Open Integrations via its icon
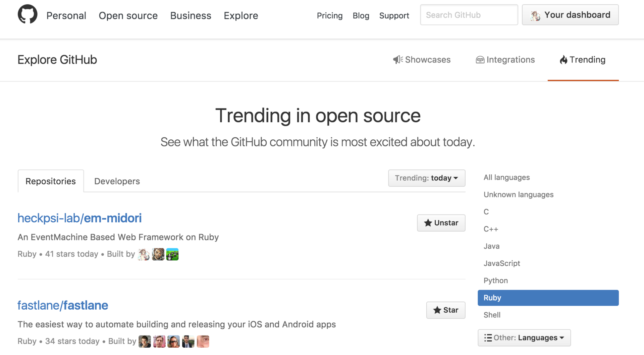Image resolution: width=644 pixels, height=355 pixels. point(480,60)
